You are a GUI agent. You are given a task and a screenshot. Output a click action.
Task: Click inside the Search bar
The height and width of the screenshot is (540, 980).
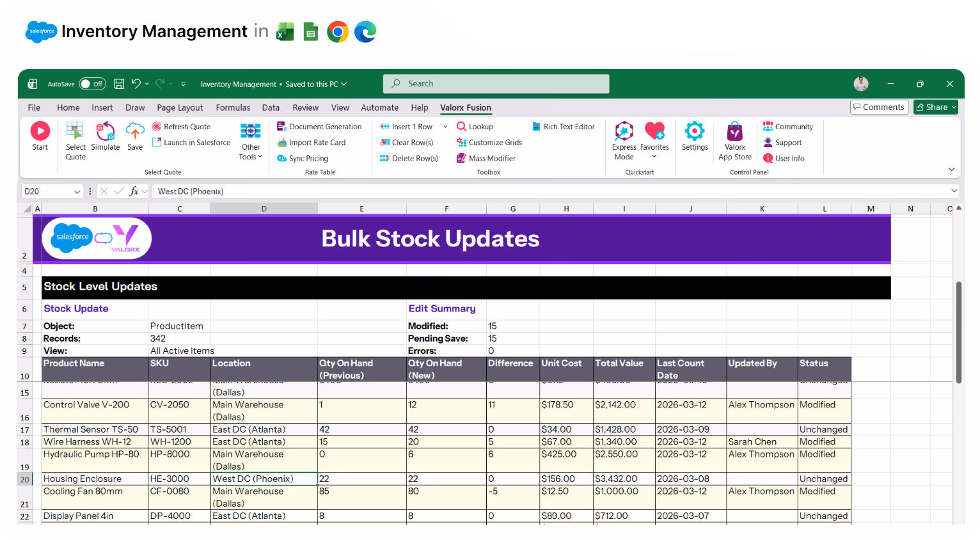tap(496, 83)
